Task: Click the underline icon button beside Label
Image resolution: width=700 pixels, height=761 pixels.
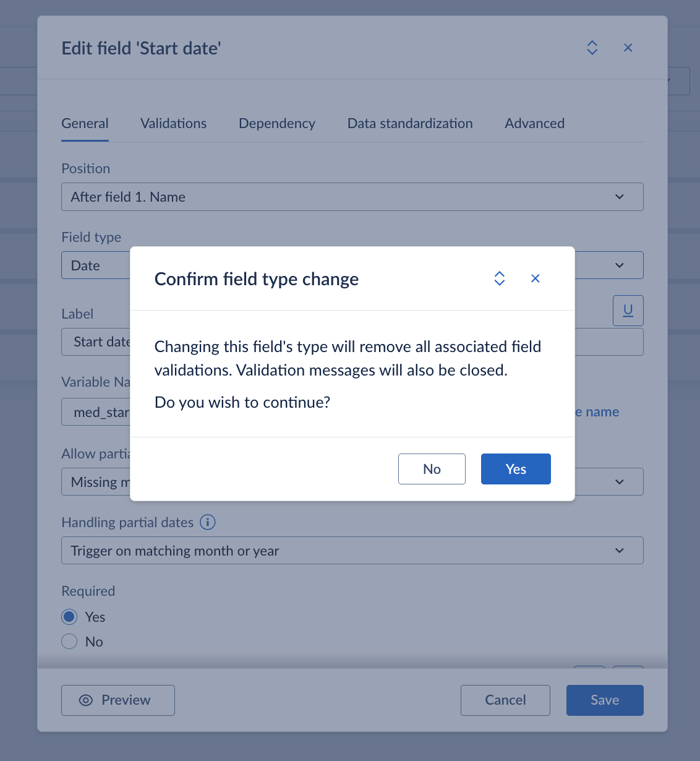Action: (x=628, y=311)
